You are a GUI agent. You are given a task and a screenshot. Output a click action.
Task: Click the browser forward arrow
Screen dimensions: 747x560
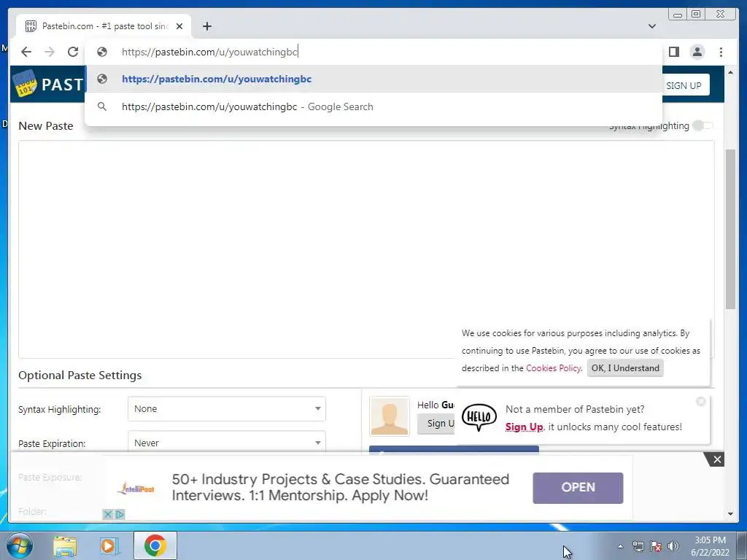(x=50, y=52)
